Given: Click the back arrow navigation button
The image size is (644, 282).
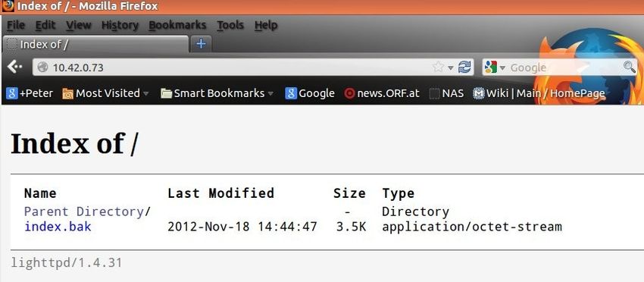Looking at the screenshot, I should [15, 67].
